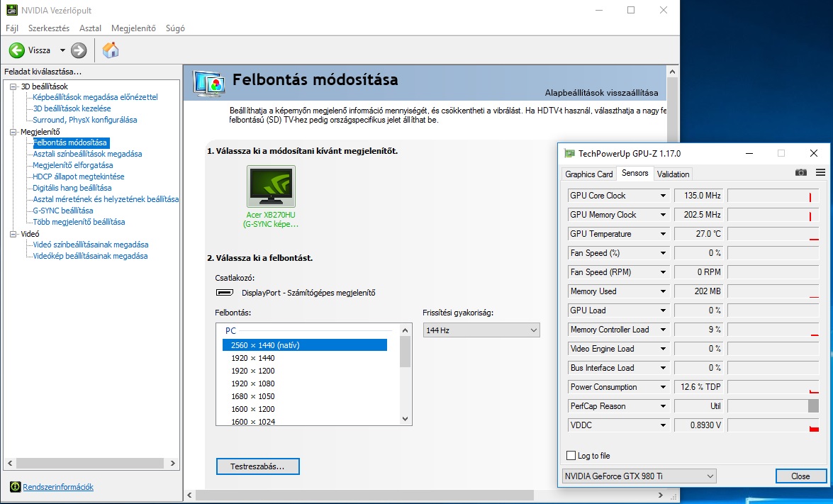Click the VDDC value 0.8930 V
Screen dimensions: 833x504
tap(698, 425)
